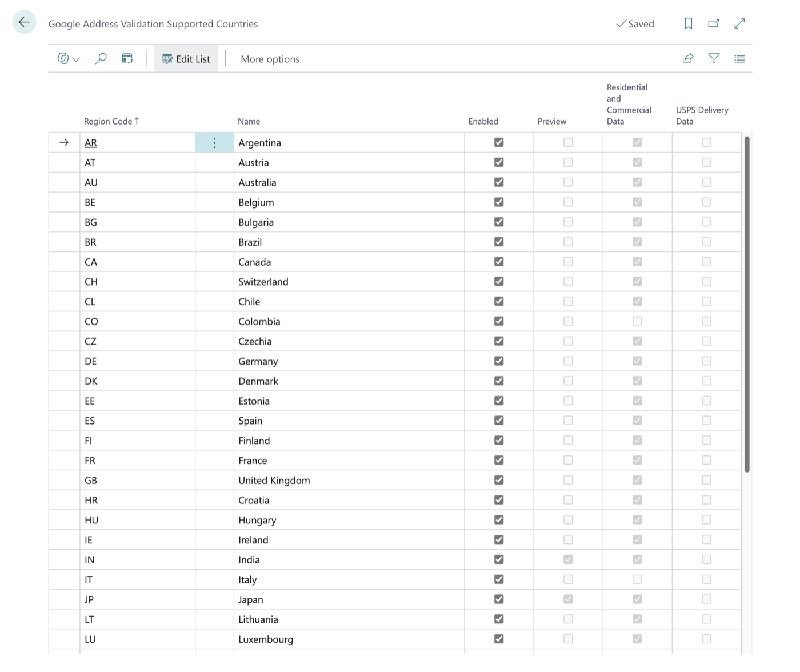This screenshot has width=800, height=672.
Task: Click the USPS Delivery Data column header
Action: click(702, 115)
